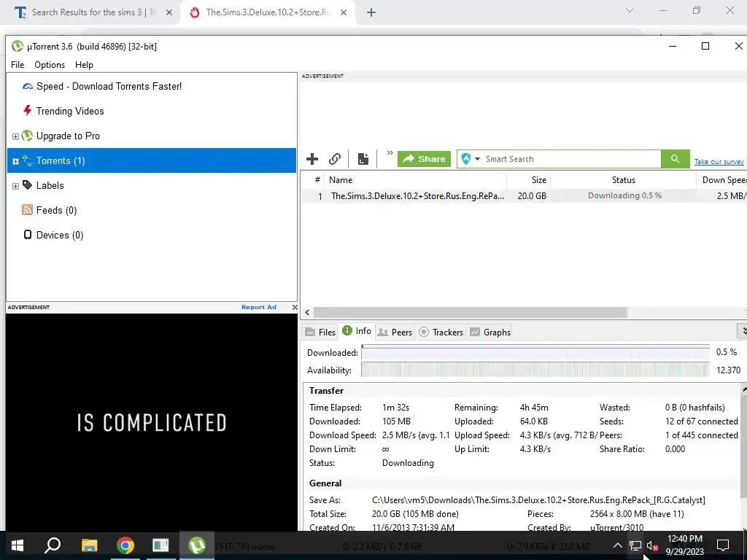The width and height of the screenshot is (747, 560).
Task: Sort torrents by the Name column header
Action: click(x=415, y=180)
